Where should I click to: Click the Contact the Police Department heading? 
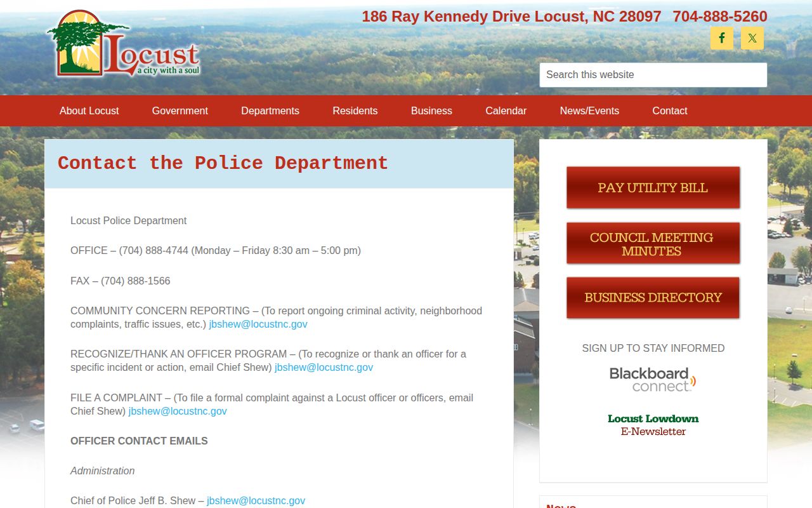click(x=223, y=163)
